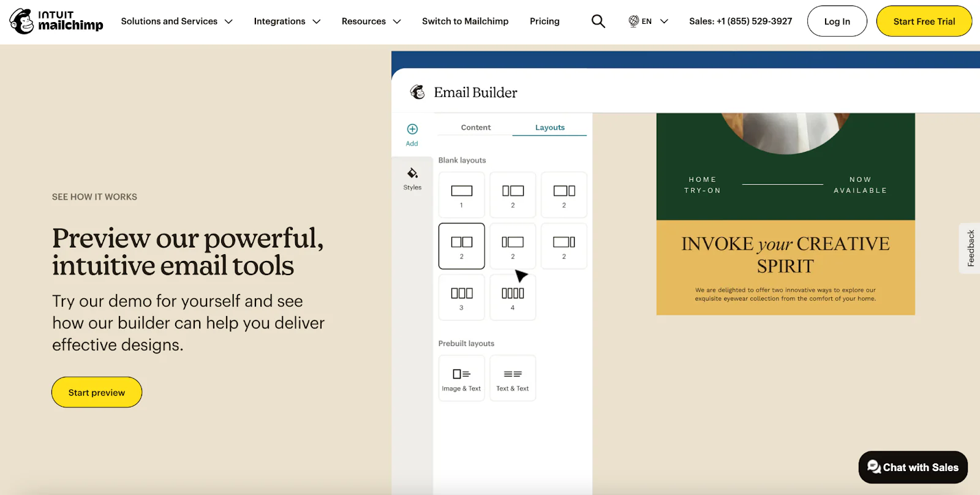The width and height of the screenshot is (980, 495).
Task: Open the search magnifier icon
Action: click(598, 21)
